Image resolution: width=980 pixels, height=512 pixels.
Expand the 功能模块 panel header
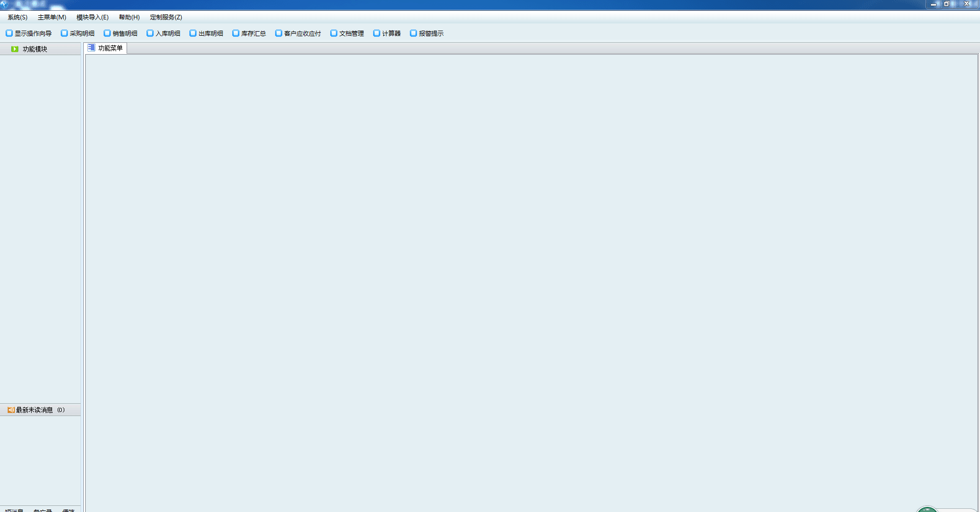pos(35,50)
